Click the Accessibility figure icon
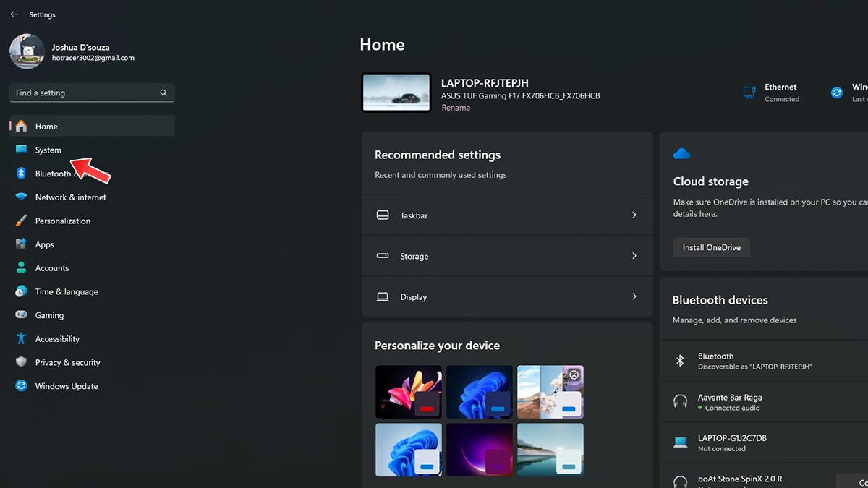The width and height of the screenshot is (868, 488). coord(21,339)
